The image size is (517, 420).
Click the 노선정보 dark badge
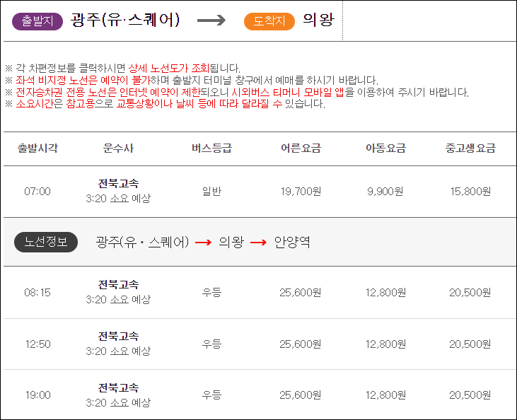click(46, 243)
